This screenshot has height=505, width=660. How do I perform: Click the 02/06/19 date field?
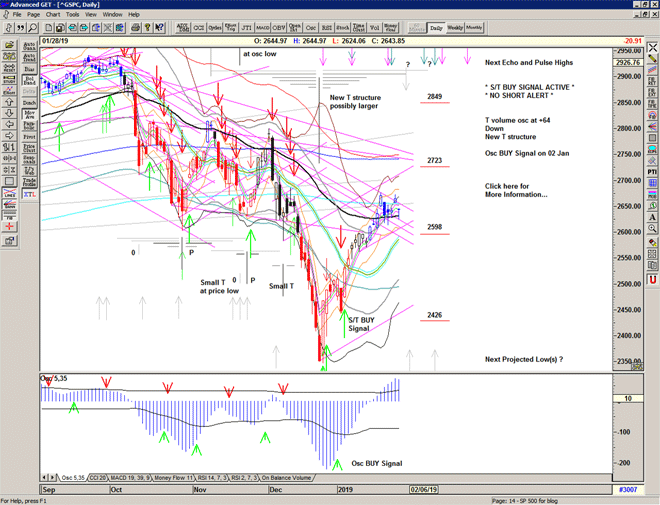point(422,489)
